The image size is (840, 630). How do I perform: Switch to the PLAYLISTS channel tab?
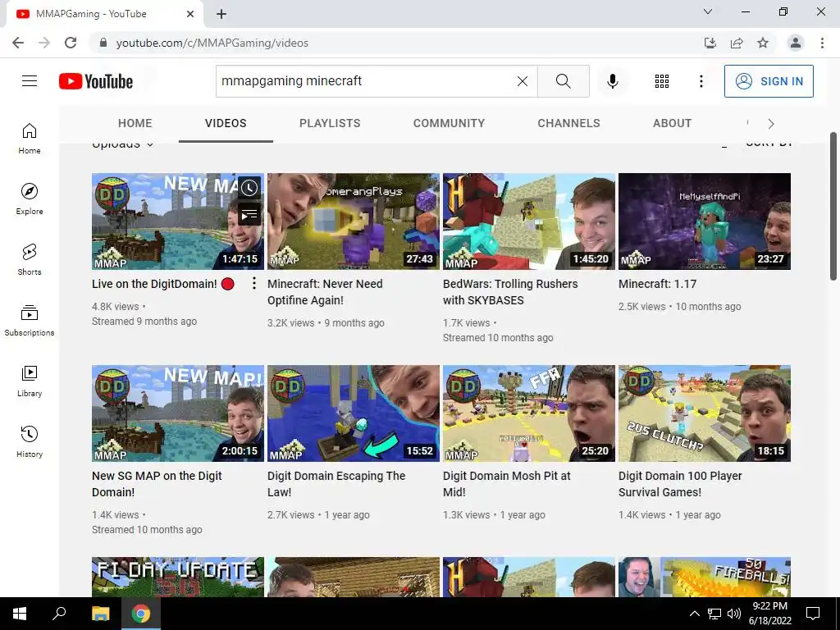[x=330, y=123]
